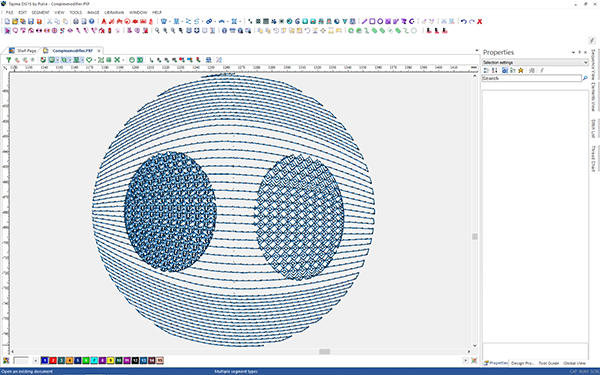Screen dimensions: 600x375
Task: Click the Save floppy disk icon
Action: click(31, 21)
